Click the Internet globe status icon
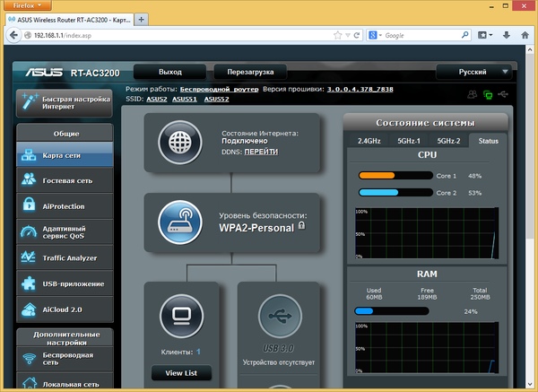The height and width of the screenshot is (392, 538). point(180,142)
